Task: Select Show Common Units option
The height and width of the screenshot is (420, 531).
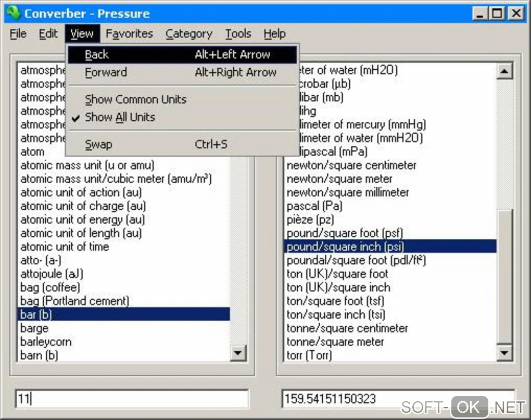Action: 182,99
